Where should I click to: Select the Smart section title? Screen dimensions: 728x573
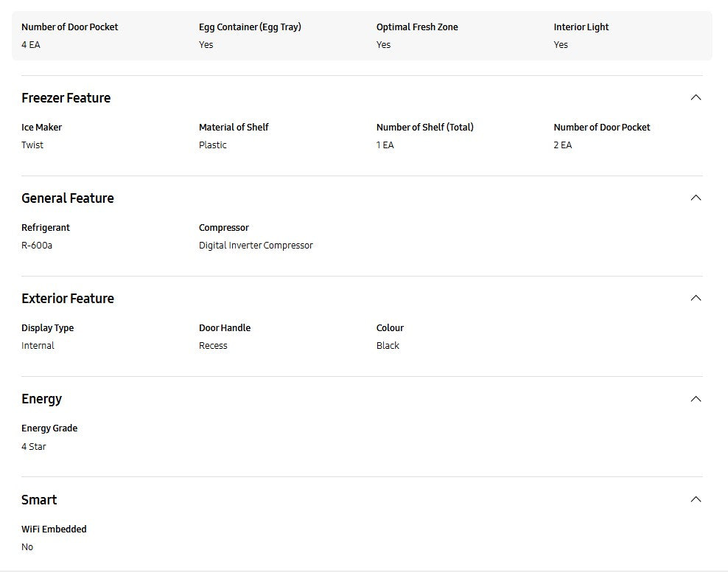click(x=39, y=500)
